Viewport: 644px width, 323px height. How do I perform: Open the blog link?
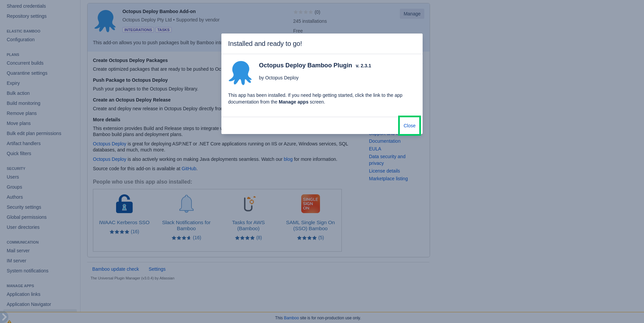coord(288,159)
